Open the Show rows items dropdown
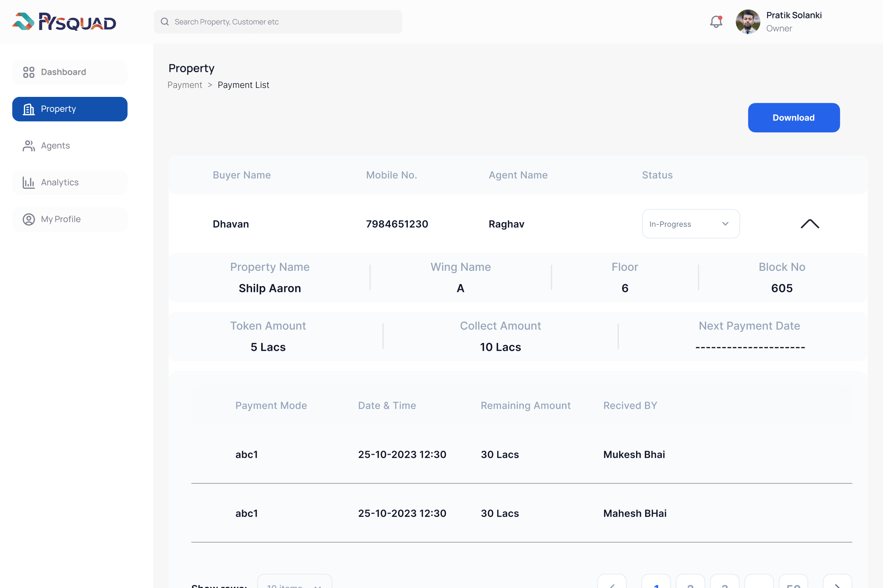The width and height of the screenshot is (883, 588). coord(294,584)
